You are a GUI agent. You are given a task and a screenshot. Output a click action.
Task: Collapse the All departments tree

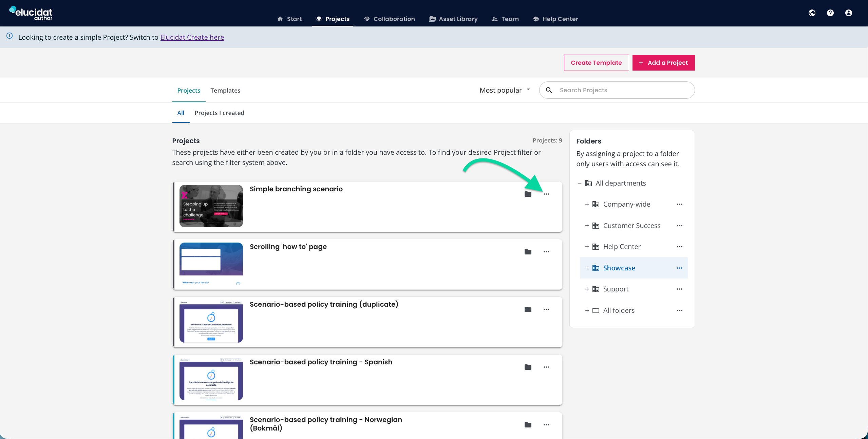(579, 183)
